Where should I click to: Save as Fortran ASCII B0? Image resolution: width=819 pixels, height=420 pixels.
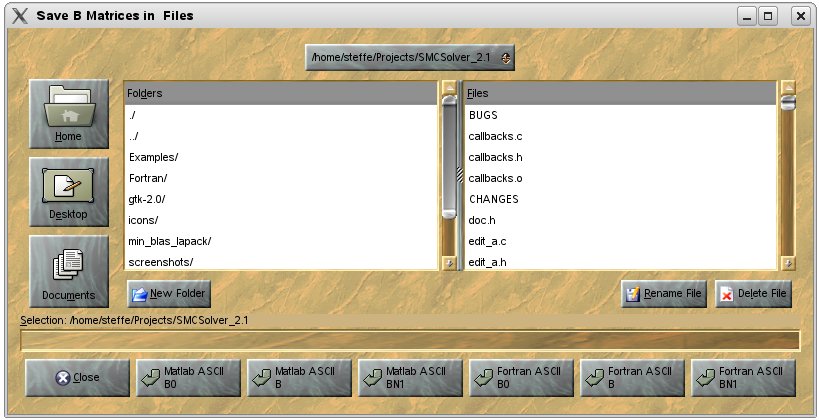coord(522,377)
